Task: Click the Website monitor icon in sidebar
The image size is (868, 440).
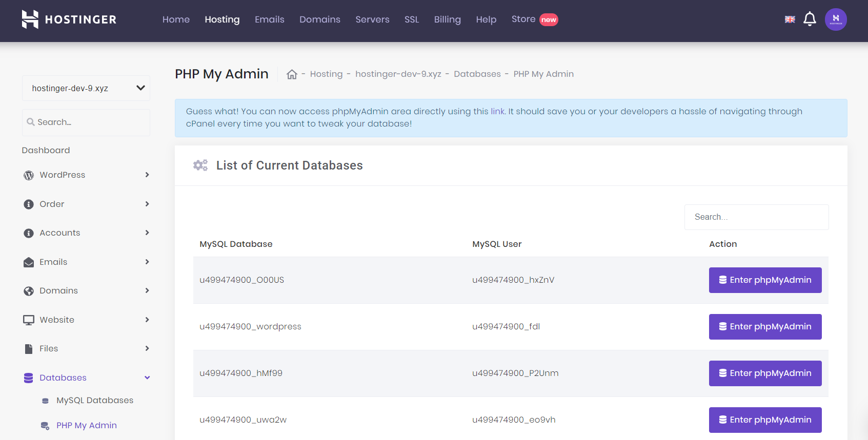Action: [x=29, y=320]
